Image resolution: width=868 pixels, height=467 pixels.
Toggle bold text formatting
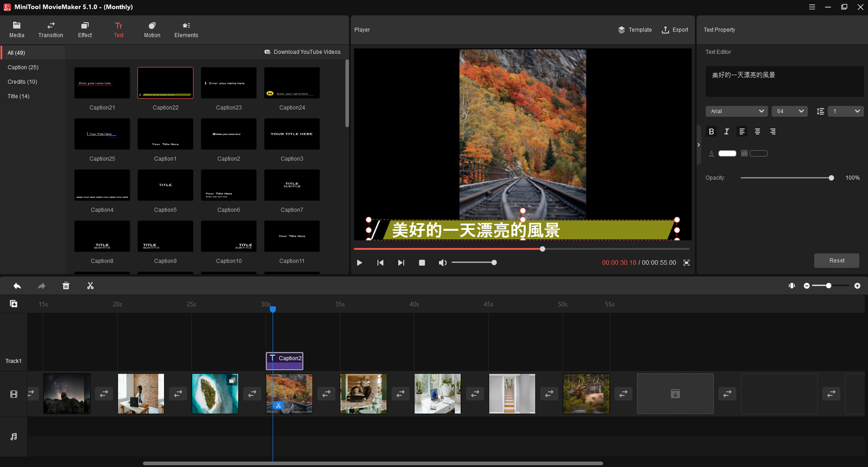coord(711,131)
